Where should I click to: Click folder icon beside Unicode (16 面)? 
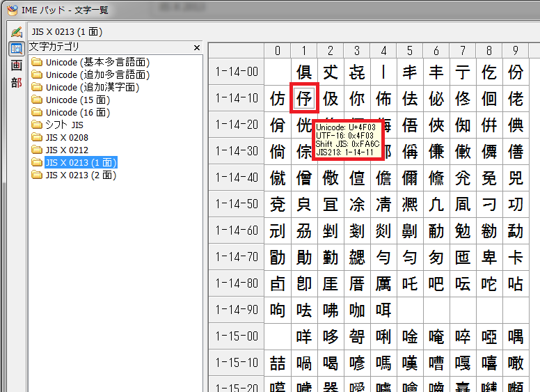(x=37, y=112)
